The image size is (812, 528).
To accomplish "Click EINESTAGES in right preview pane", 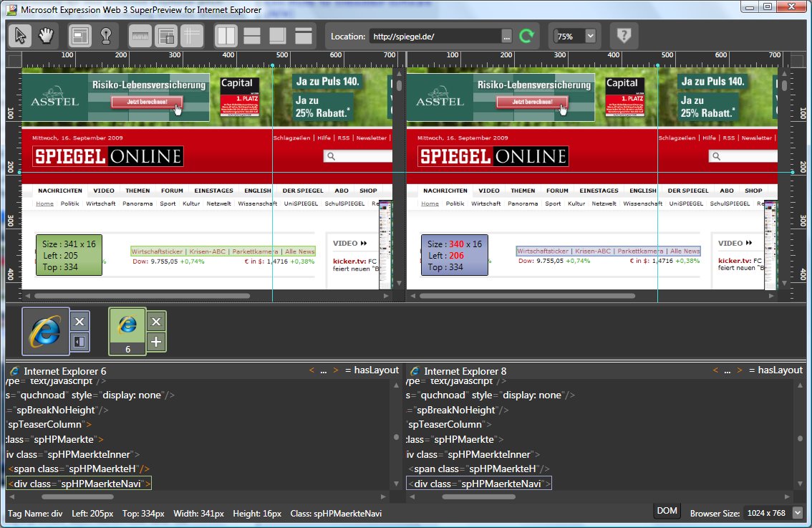I will (599, 191).
